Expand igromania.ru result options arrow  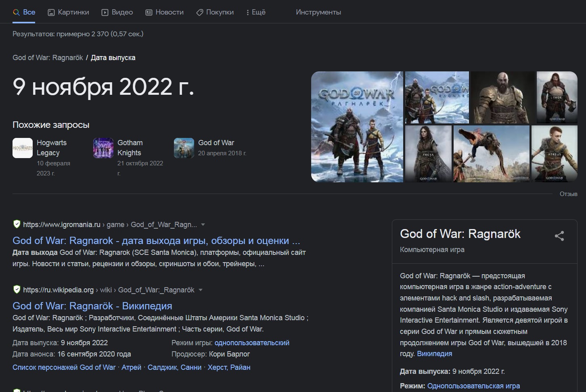click(x=203, y=225)
